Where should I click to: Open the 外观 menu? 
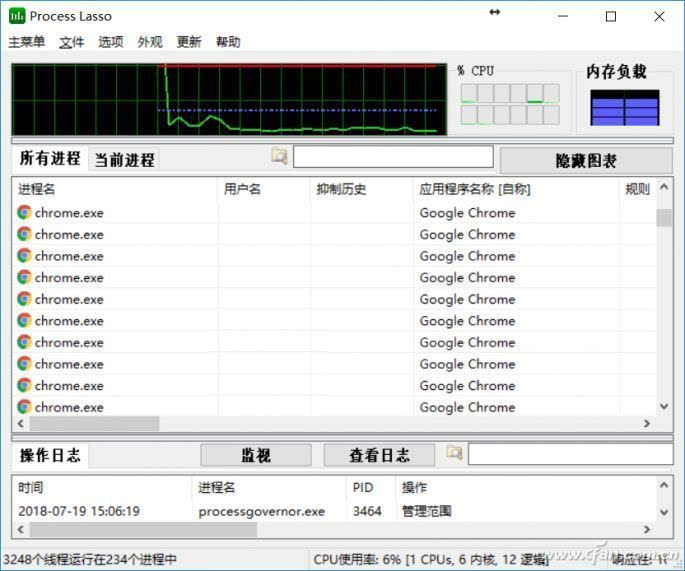coord(150,42)
